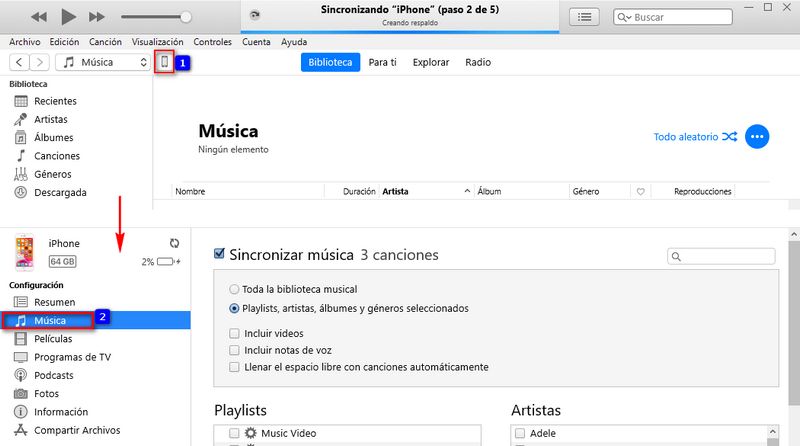The image size is (800, 446).
Task: Sort by the Álbum column header
Action: pyautogui.click(x=489, y=191)
